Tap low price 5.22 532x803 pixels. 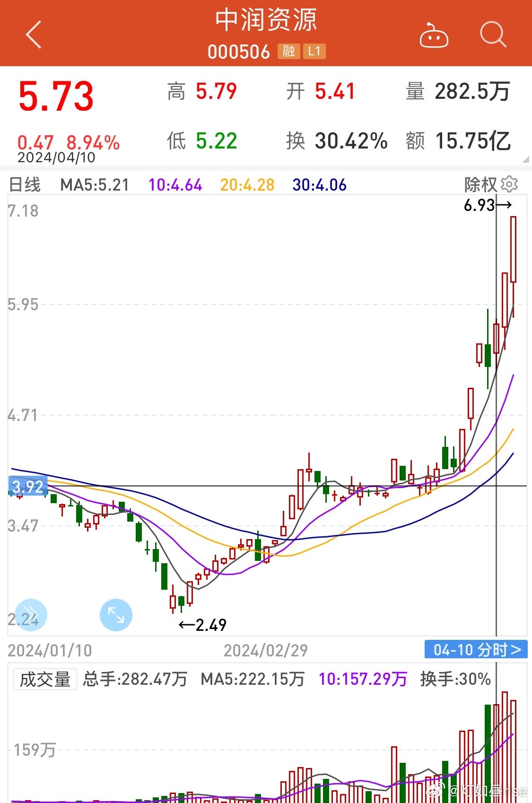[x=217, y=141]
